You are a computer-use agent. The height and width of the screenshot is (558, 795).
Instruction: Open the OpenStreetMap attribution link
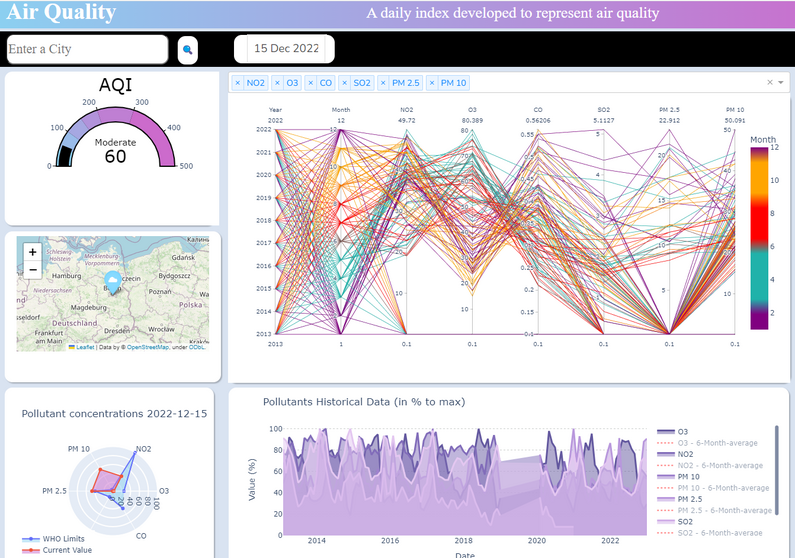point(148,347)
